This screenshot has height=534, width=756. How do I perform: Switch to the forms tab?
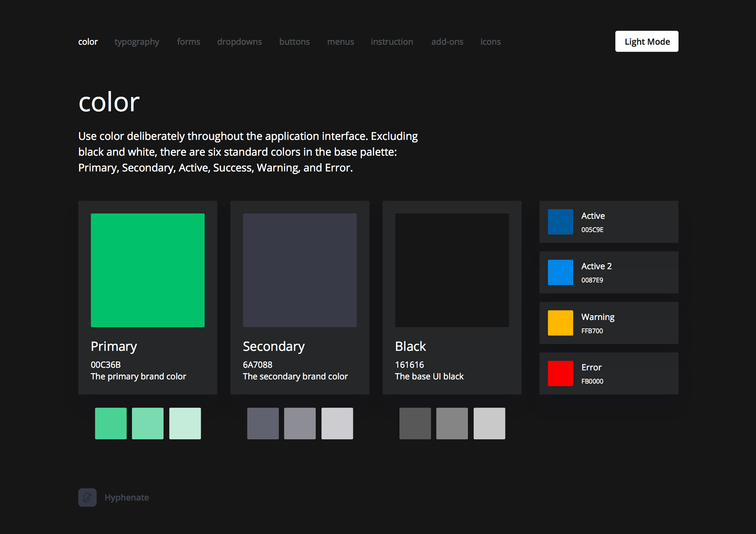pos(188,42)
